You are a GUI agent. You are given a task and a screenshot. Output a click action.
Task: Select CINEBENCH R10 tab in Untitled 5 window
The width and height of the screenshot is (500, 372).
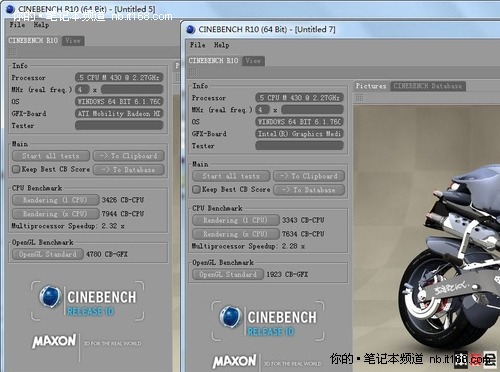(33, 40)
